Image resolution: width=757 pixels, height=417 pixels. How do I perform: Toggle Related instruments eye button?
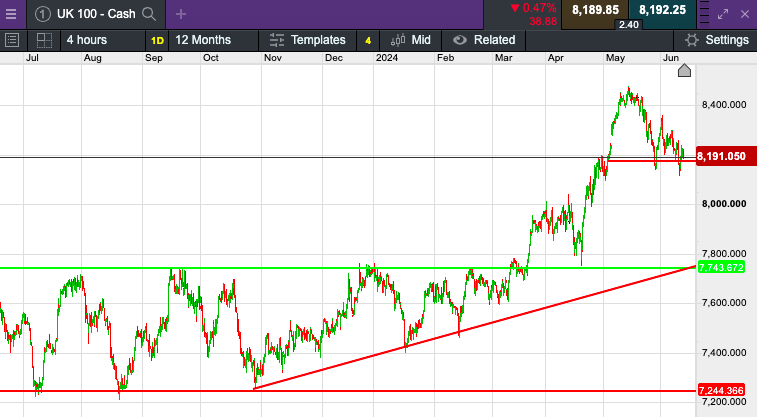pyautogui.click(x=484, y=40)
